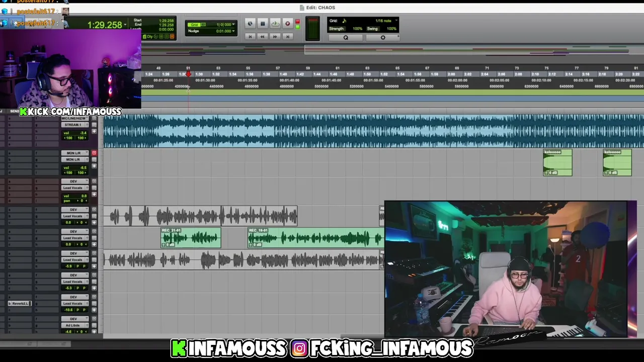The image size is (644, 362).
Task: Select the REC_21-01 audio clip
Action: click(x=191, y=238)
